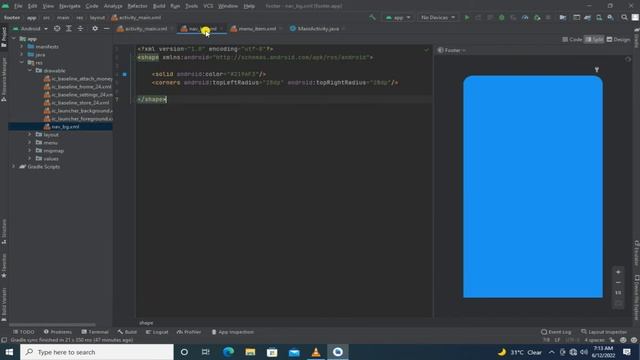
Task: Expand the layout folder
Action: pos(30,134)
